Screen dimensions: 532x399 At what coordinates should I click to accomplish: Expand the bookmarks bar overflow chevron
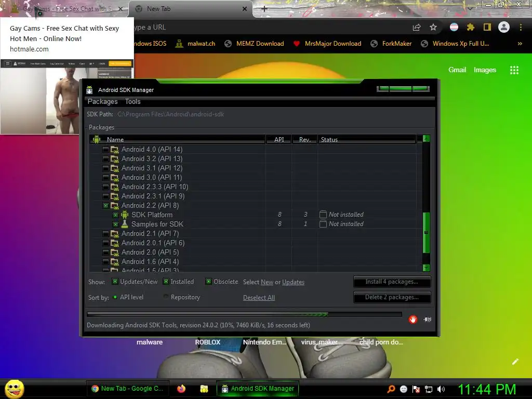pyautogui.click(x=520, y=44)
